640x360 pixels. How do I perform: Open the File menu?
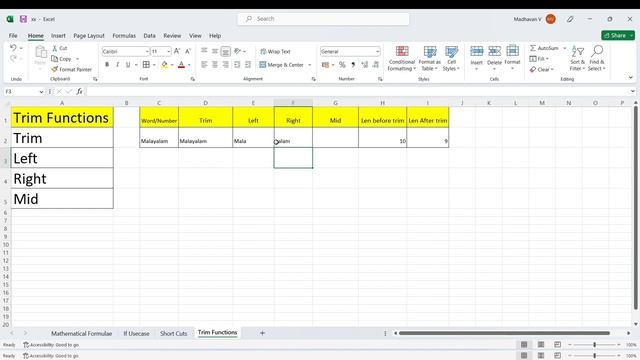tap(13, 36)
